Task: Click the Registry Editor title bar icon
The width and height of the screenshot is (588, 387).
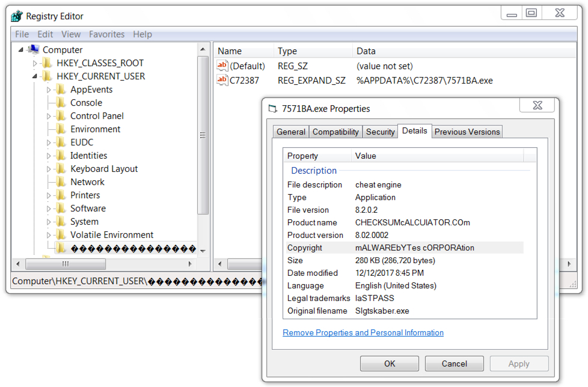Action: [x=16, y=16]
